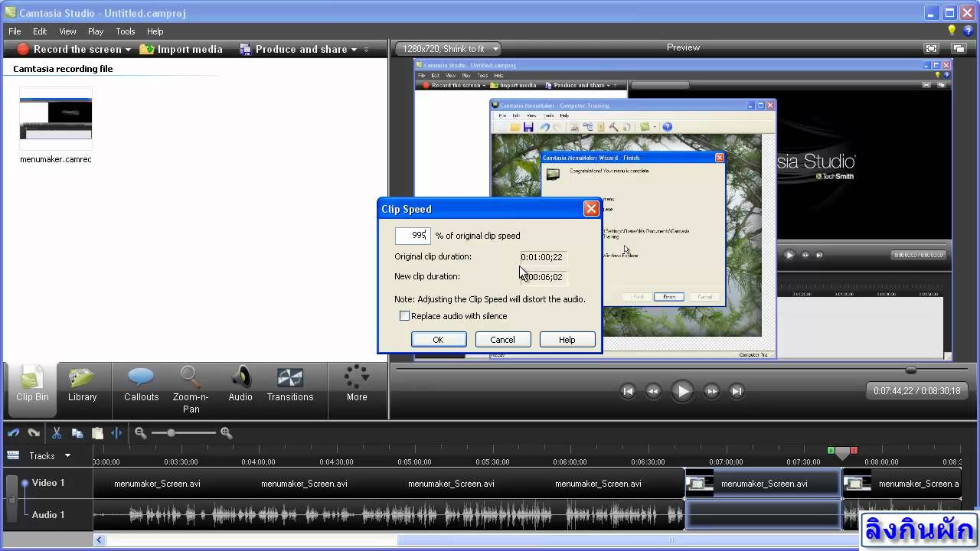Click the clip speed percentage field
Viewport: 980px width, 551px height.
[413, 236]
